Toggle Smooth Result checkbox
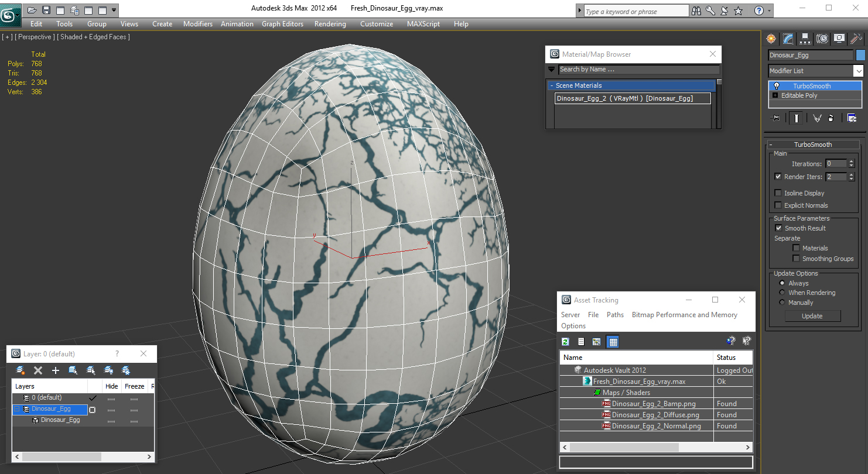This screenshot has width=868, height=474. coord(778,228)
